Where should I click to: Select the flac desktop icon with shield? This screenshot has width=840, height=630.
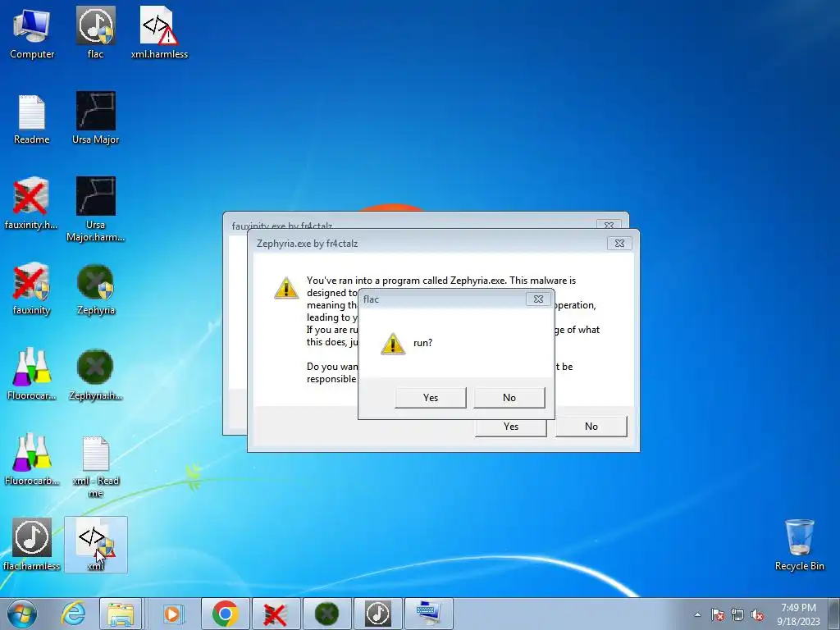[95, 33]
